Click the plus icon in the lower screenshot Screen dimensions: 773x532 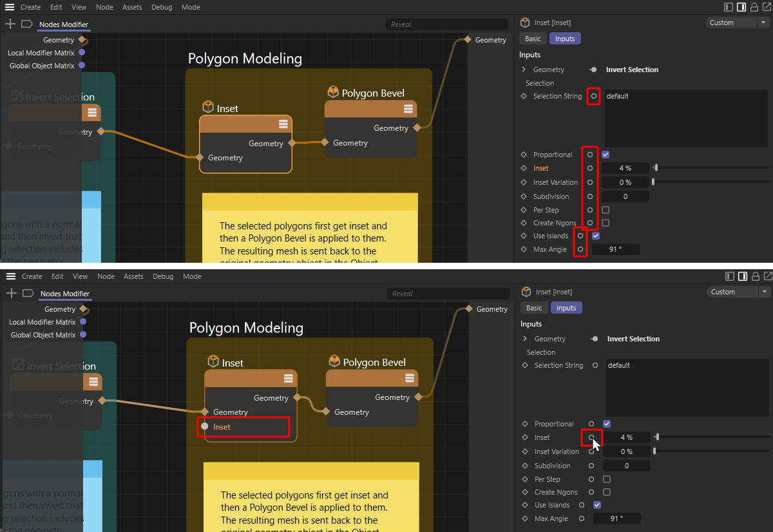[x=12, y=294]
